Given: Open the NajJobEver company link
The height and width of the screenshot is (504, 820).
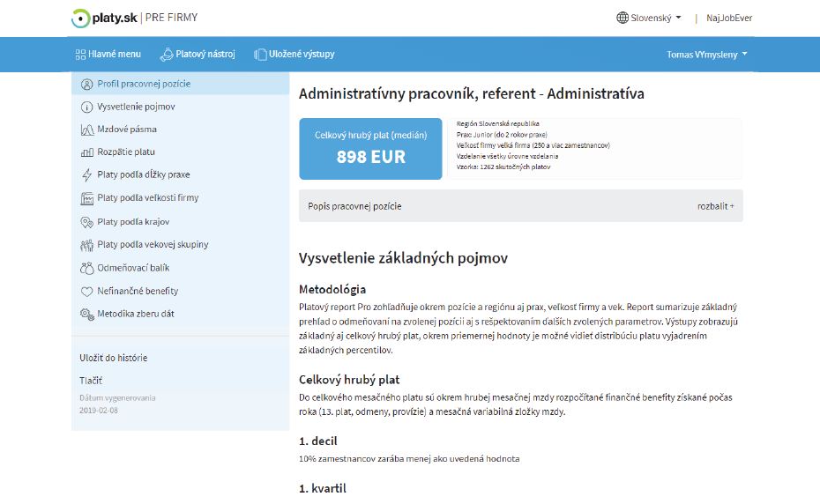Looking at the screenshot, I should [x=730, y=18].
